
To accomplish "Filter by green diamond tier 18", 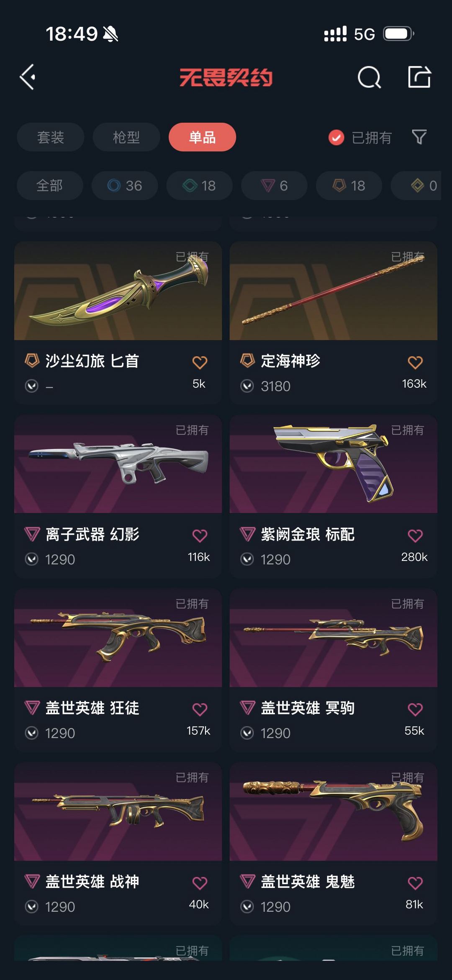I will click(199, 185).
